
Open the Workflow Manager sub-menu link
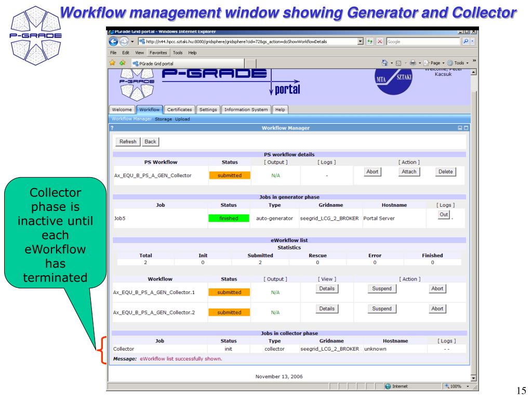pyautogui.click(x=131, y=119)
